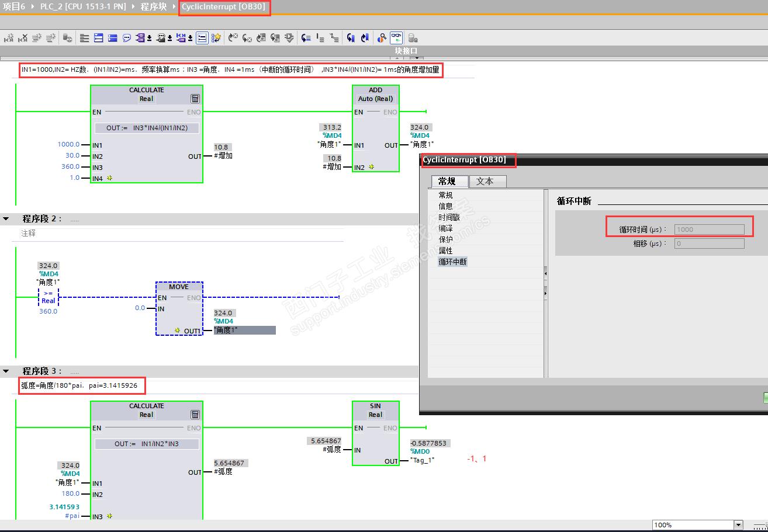Add output via star on MOVE block

pos(178,331)
